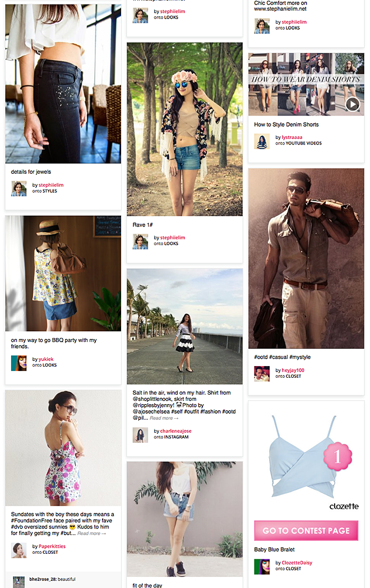Open the 'Rave 1#' flower crown photo

tap(184, 129)
